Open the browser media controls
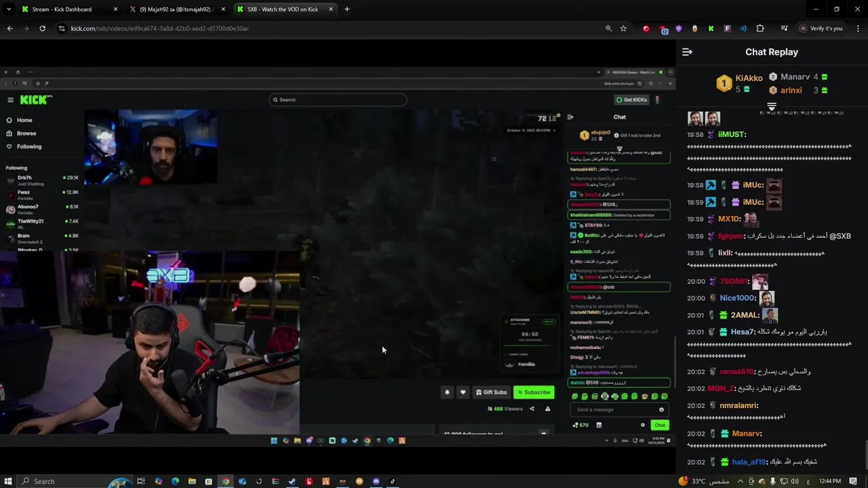Image resolution: width=868 pixels, height=488 pixels. [x=784, y=28]
